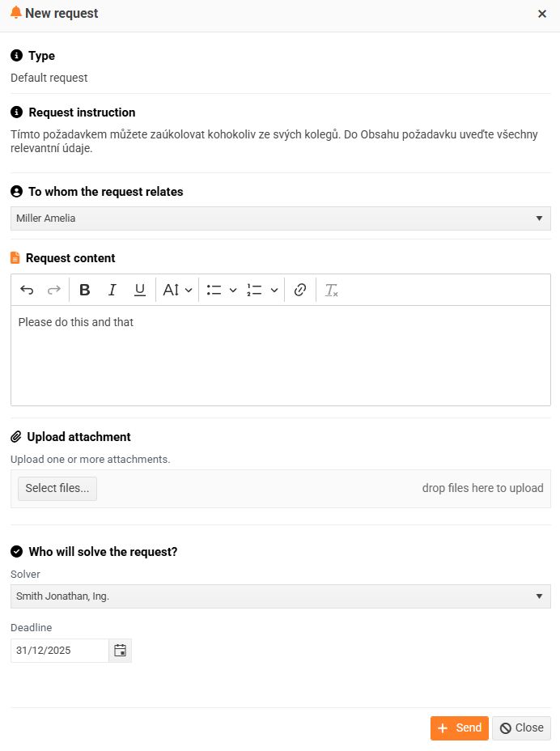Click the bulleted list icon
This screenshot has height=751, width=560.
214,290
